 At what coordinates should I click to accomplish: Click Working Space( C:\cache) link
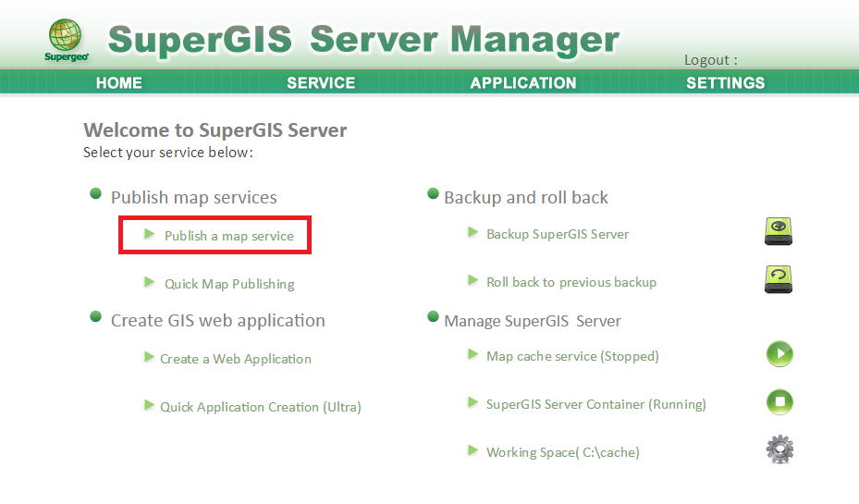[562, 452]
